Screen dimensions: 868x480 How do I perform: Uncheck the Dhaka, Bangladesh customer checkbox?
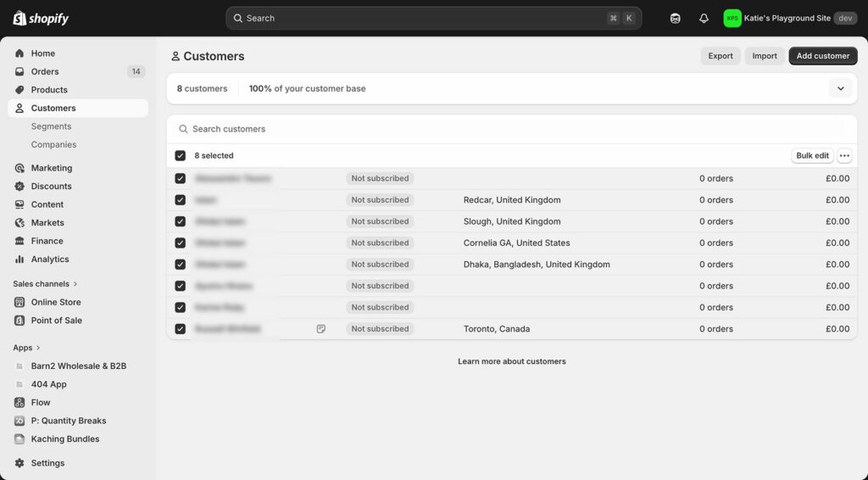click(180, 265)
